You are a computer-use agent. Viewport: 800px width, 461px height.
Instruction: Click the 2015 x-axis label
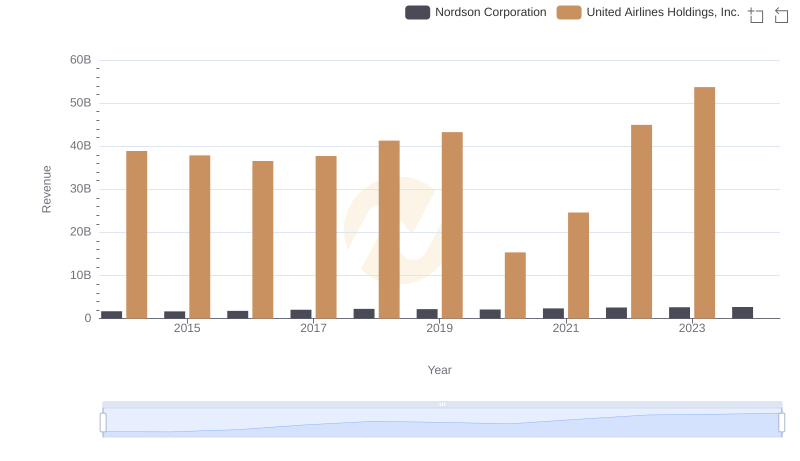pos(187,328)
